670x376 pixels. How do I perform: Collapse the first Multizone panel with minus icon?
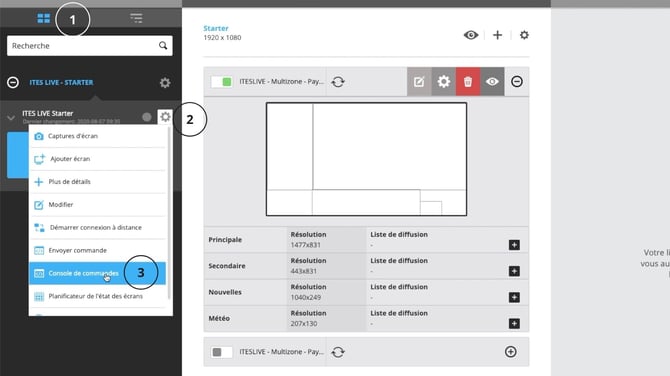pos(517,82)
